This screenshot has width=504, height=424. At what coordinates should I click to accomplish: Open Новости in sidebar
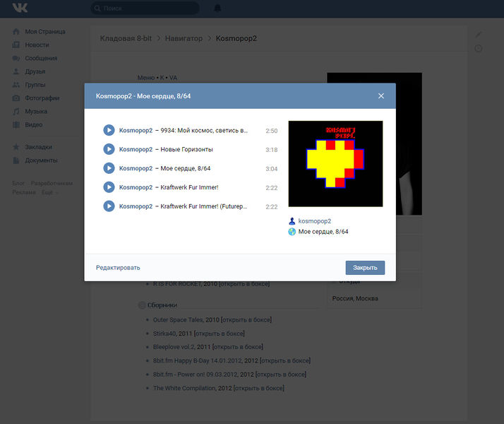37,45
